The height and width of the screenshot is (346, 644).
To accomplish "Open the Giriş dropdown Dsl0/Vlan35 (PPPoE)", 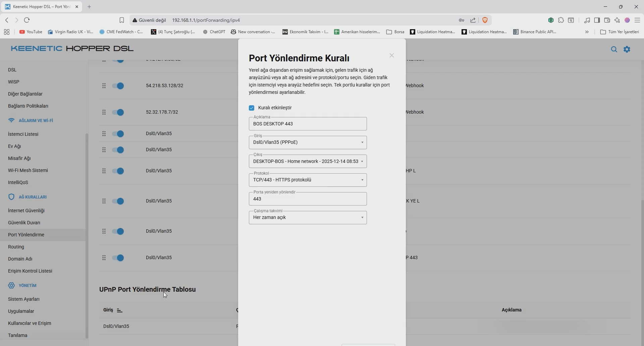I will click(308, 142).
